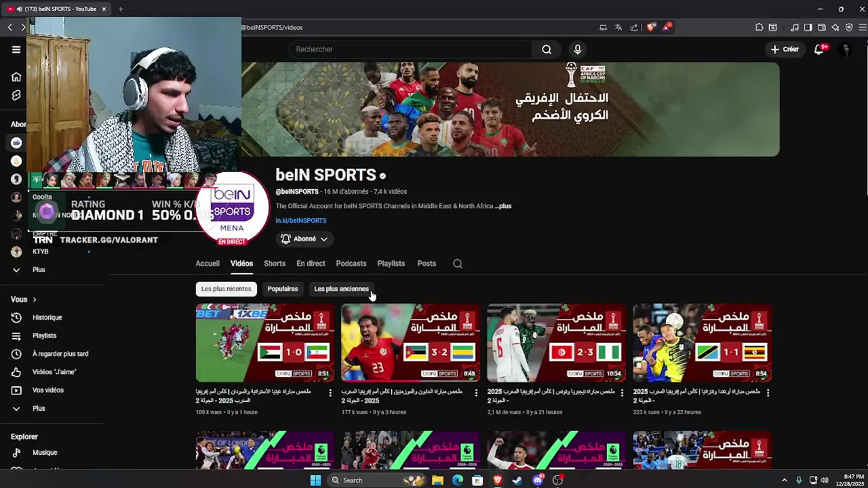Open the En direct channel tab

pyautogui.click(x=311, y=264)
